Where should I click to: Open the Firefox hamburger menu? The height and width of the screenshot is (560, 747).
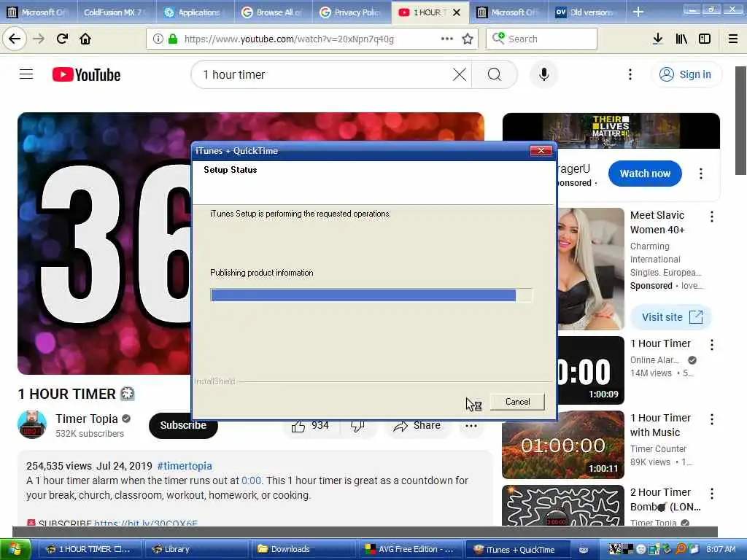[x=733, y=39]
